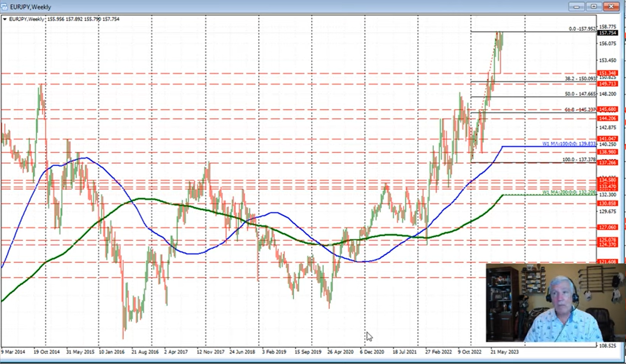Select the 0.0 Fibonacci level label 157.952
Image resolution: width=626 pixels, height=364 pixels.
point(582,29)
